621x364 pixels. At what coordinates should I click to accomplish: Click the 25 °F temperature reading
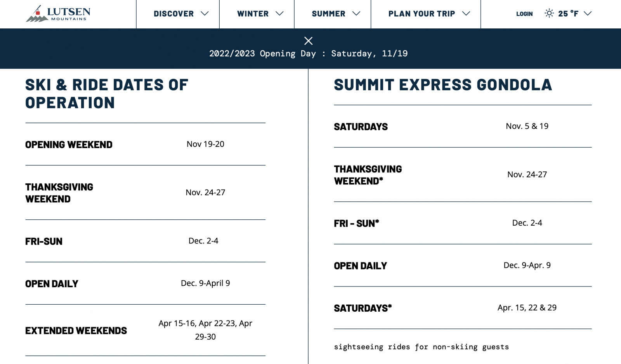[x=568, y=14]
